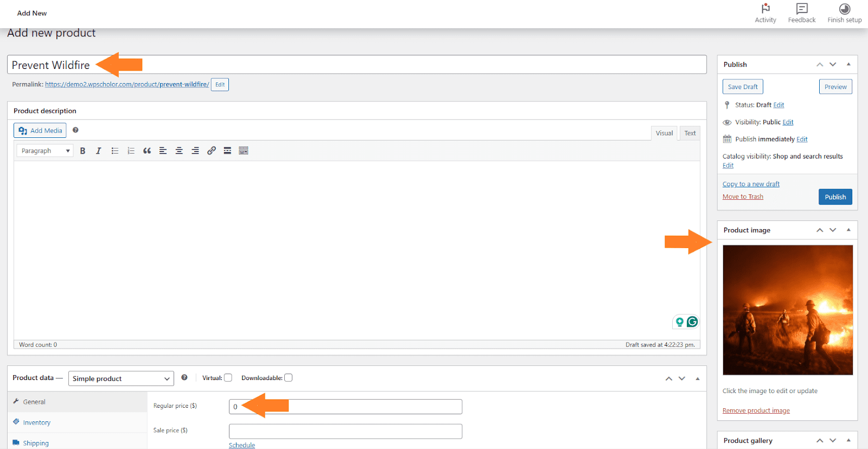Open the General product data tab

tap(77, 402)
